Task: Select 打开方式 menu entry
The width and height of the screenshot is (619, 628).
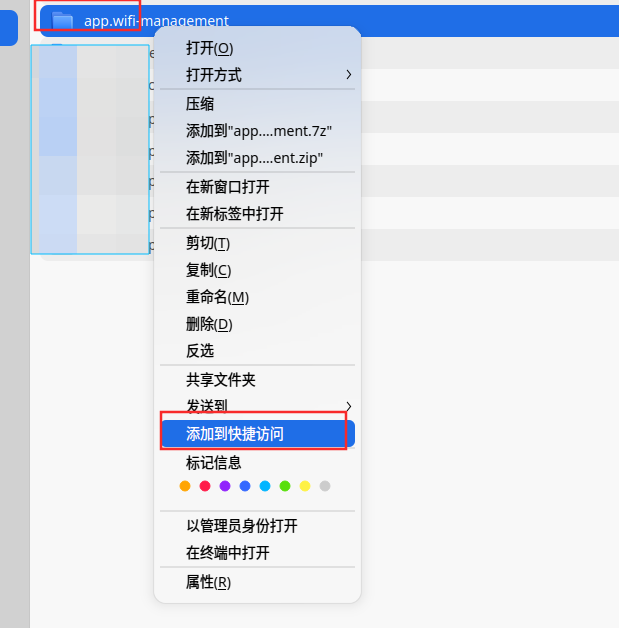Action: [257, 75]
